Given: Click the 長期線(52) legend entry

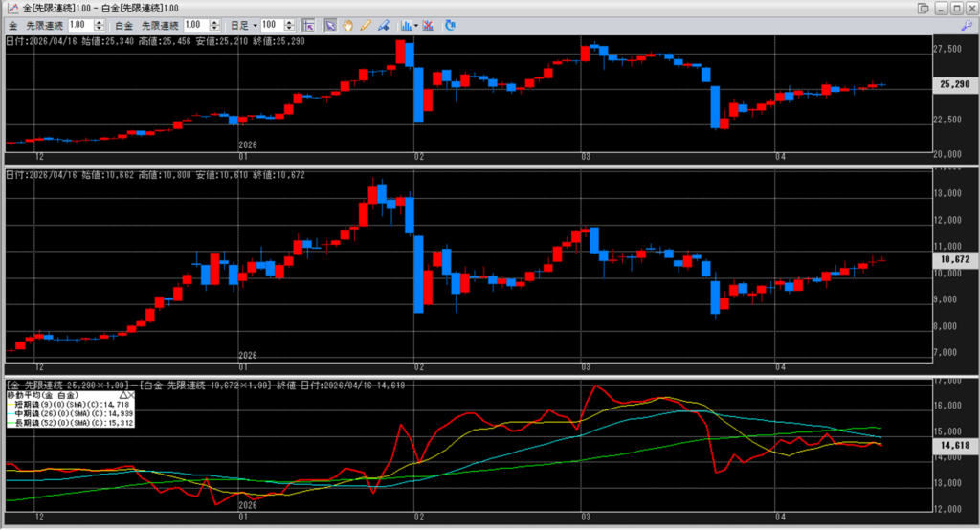Looking at the screenshot, I should tap(71, 423).
